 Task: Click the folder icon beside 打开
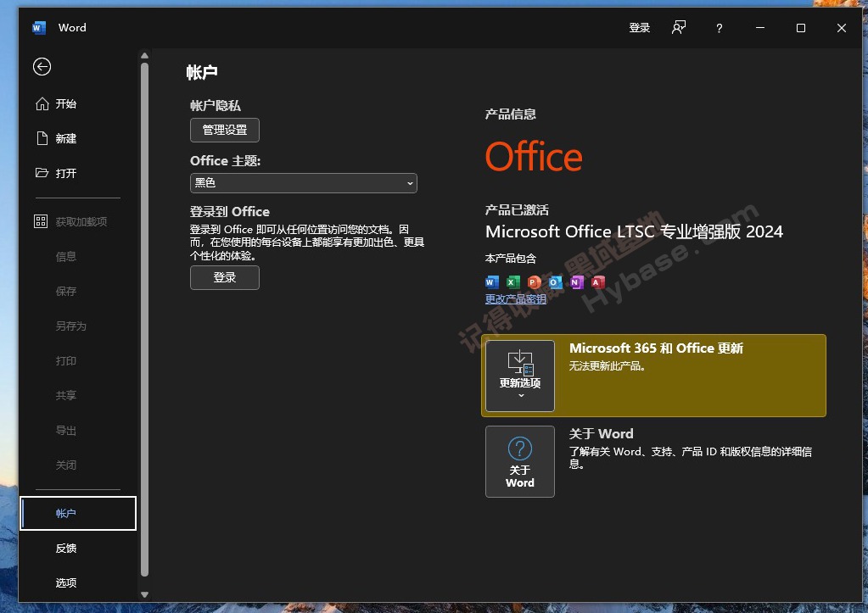click(x=42, y=173)
